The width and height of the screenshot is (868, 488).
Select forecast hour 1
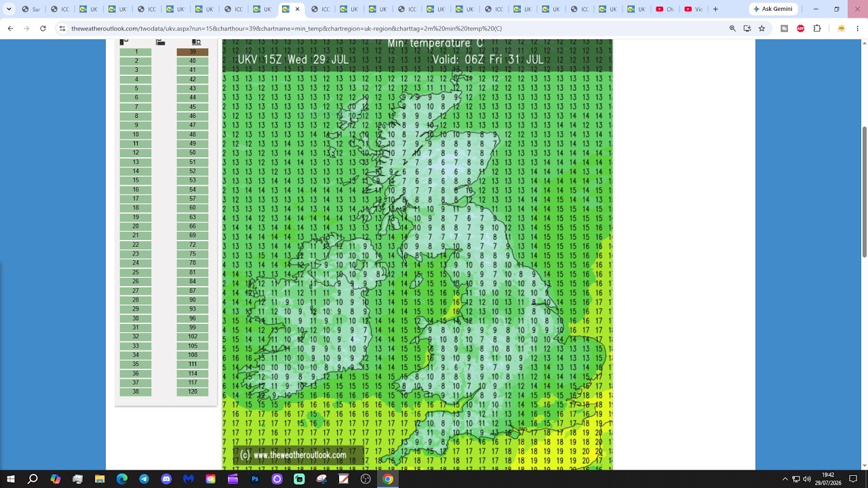click(x=136, y=52)
